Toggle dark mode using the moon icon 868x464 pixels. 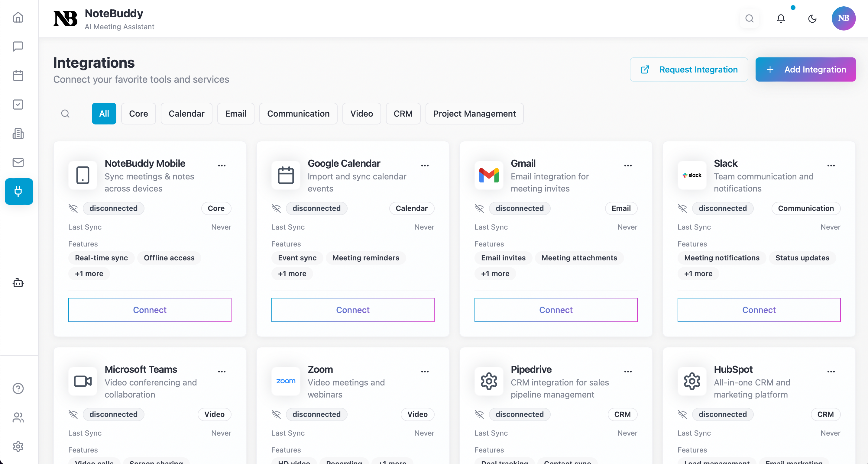click(x=812, y=19)
